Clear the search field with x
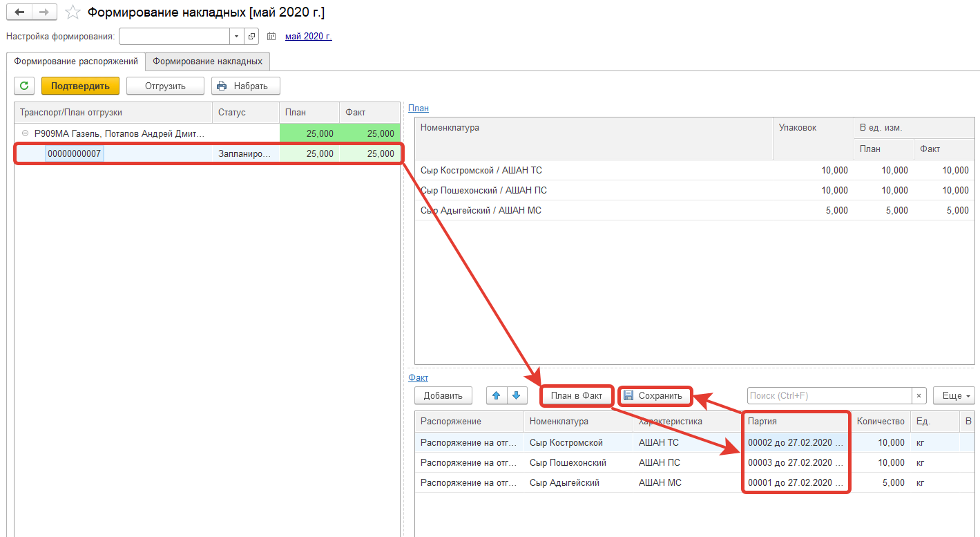This screenshot has width=980, height=537. point(919,395)
